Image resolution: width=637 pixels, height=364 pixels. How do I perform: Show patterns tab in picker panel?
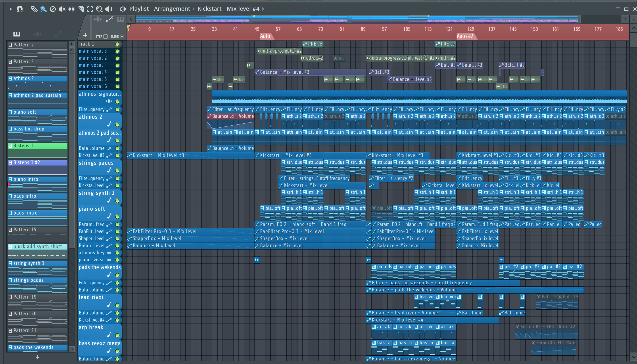pyautogui.click(x=17, y=34)
